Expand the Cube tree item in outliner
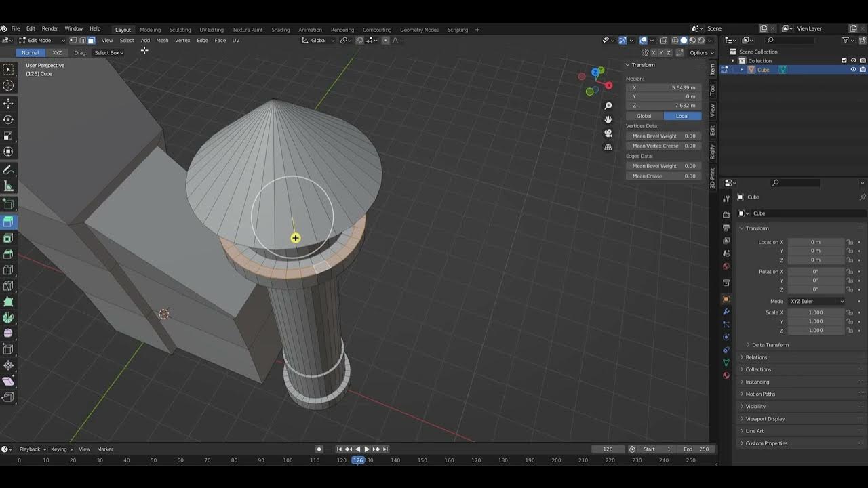 click(x=742, y=70)
